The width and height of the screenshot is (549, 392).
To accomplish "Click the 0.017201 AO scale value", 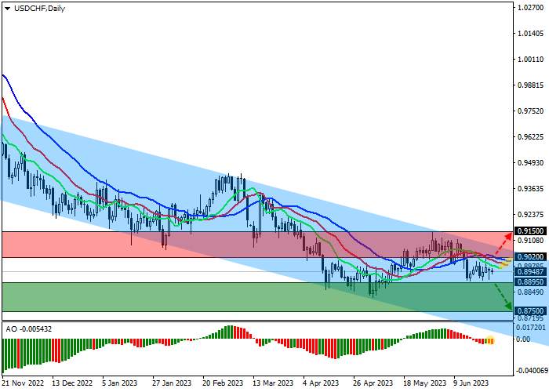I will (531, 328).
